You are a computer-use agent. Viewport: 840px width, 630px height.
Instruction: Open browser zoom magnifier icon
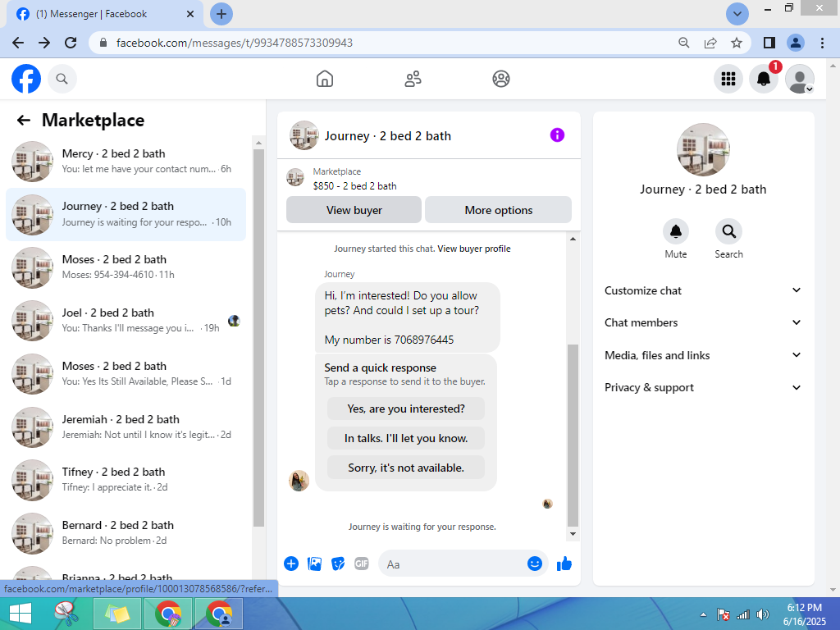(683, 43)
